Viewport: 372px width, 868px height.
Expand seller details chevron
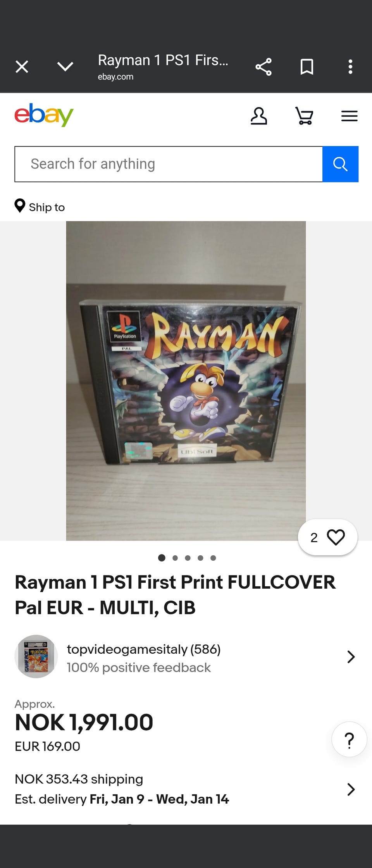coord(351,656)
